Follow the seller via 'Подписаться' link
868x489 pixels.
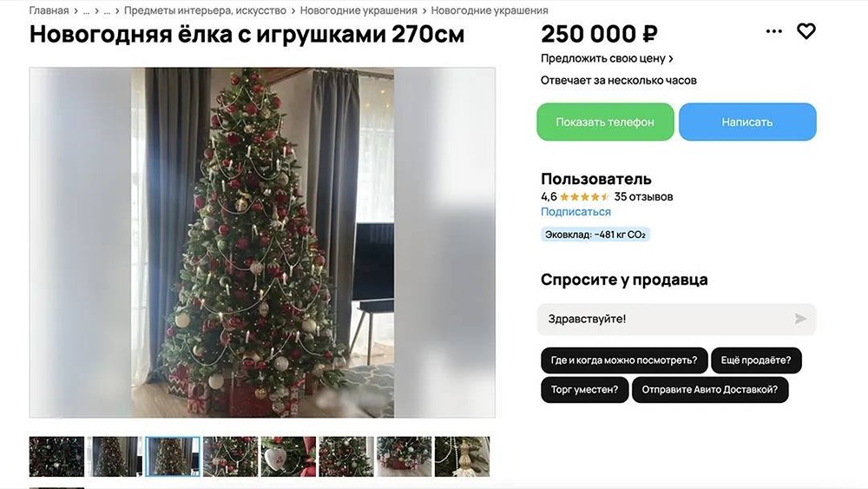click(x=575, y=212)
